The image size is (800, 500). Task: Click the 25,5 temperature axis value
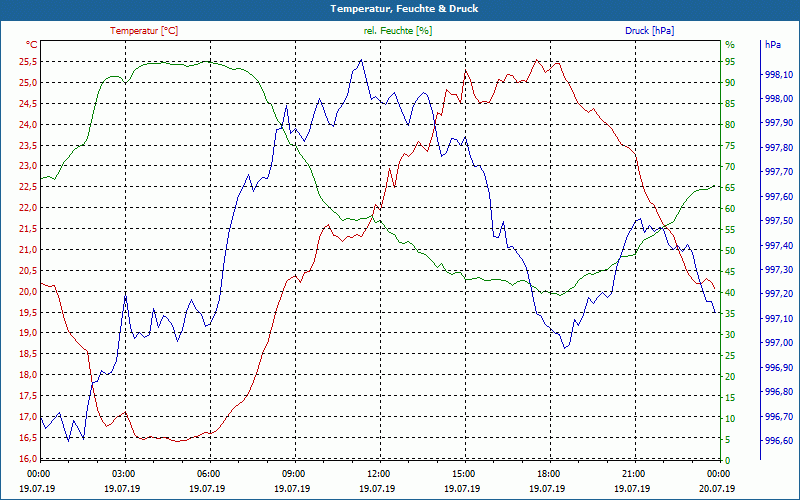pyautogui.click(x=28, y=62)
